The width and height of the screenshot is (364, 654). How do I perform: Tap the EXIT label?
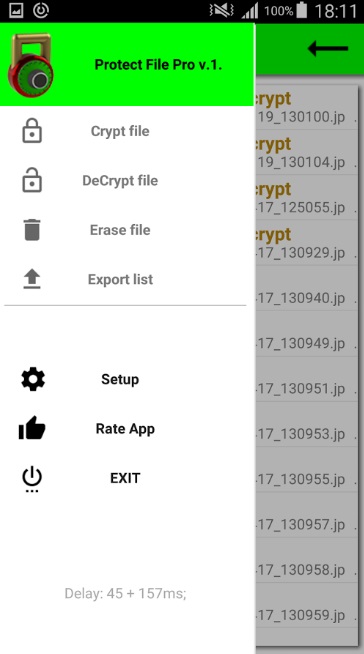point(125,478)
